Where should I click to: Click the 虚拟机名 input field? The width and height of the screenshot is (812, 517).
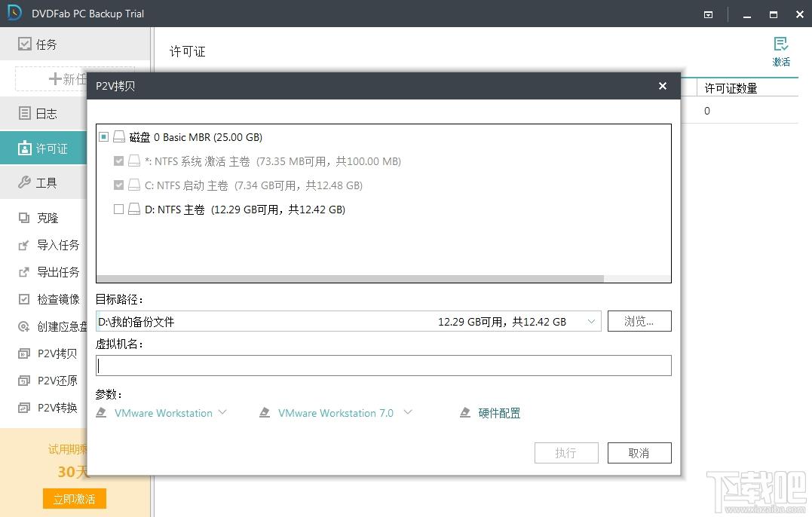click(384, 366)
